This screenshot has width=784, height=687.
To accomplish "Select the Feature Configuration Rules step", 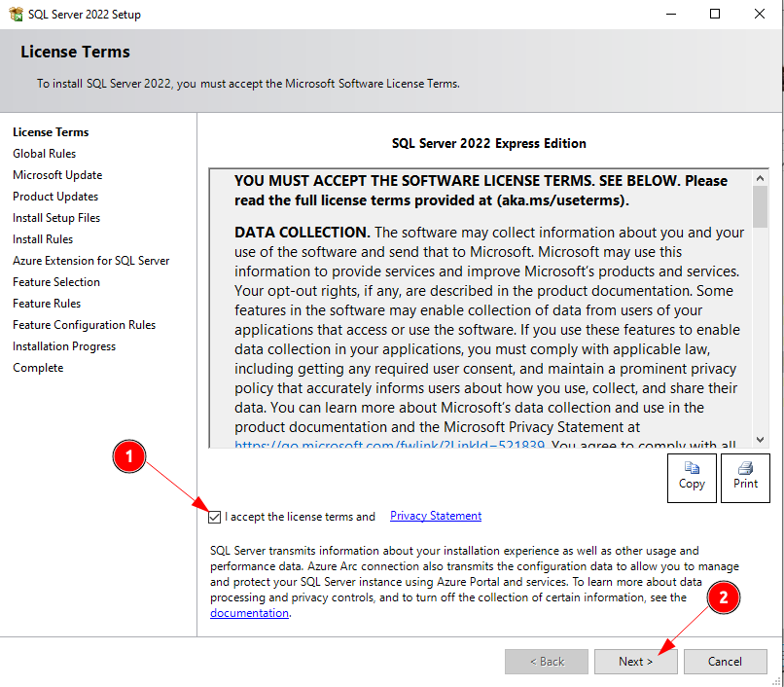I will (x=84, y=325).
